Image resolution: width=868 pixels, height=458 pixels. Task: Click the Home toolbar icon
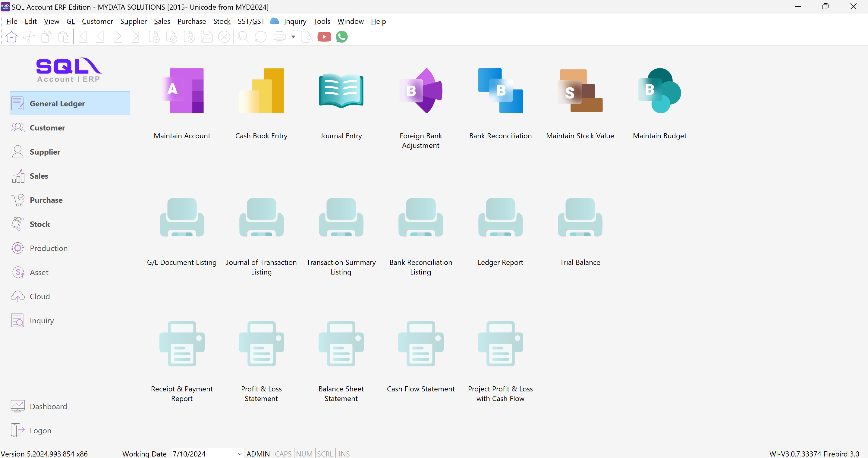[x=11, y=37]
